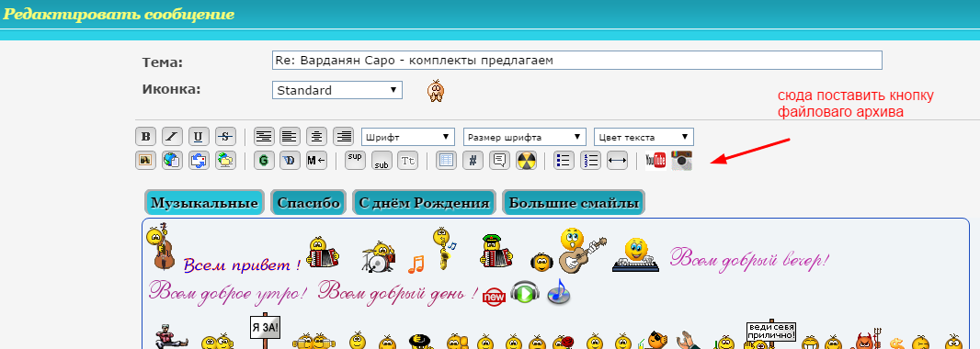
Task: Insert superscript text
Action: (x=355, y=161)
